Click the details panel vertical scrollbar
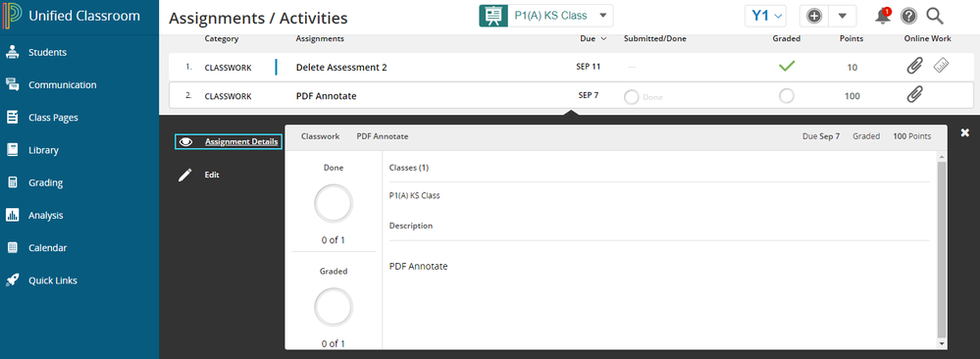980x359 pixels. (x=941, y=249)
